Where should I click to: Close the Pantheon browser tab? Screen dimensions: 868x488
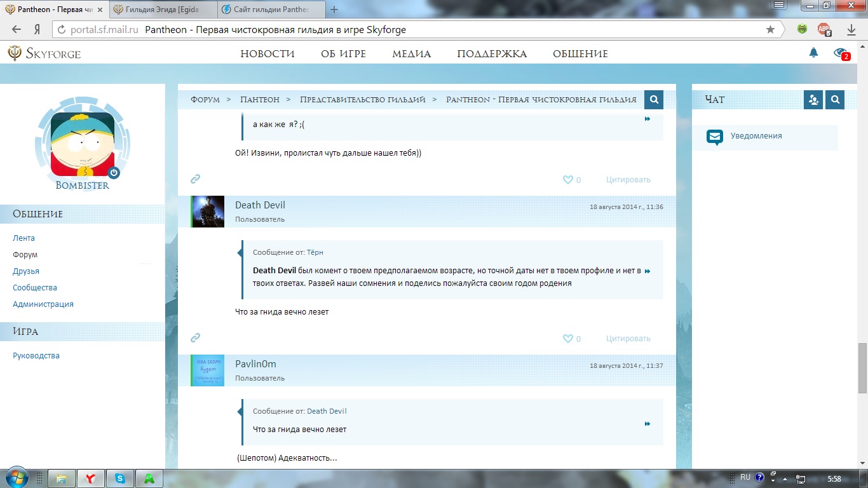click(x=100, y=10)
